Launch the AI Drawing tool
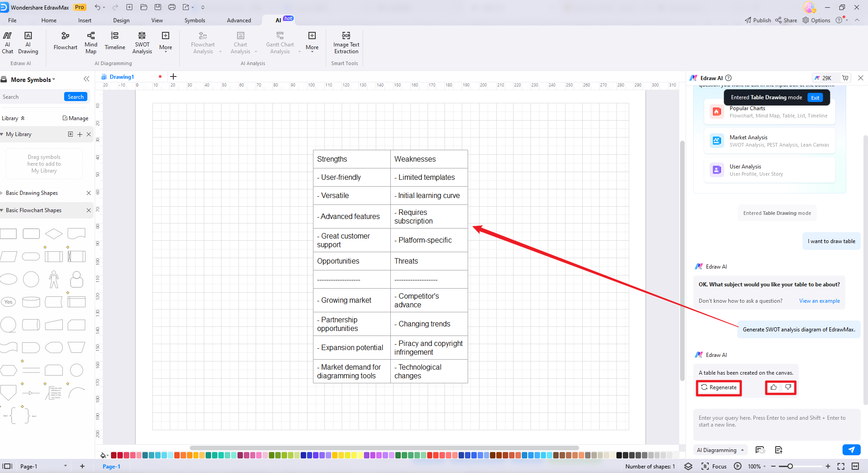 pos(28,43)
